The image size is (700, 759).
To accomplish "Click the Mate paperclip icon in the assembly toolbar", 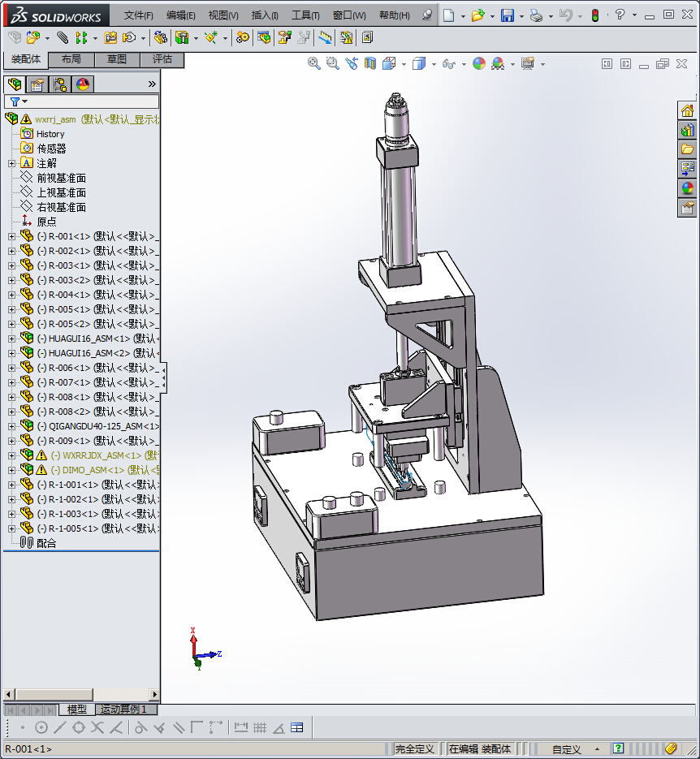I will point(63,37).
